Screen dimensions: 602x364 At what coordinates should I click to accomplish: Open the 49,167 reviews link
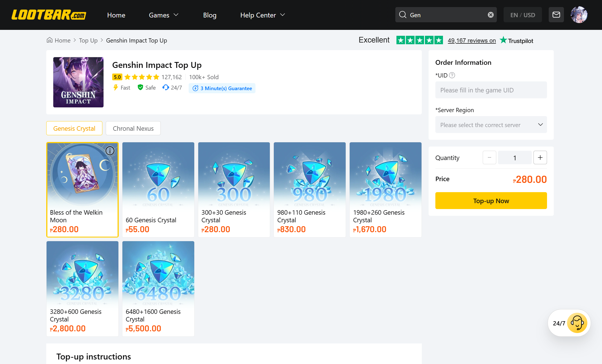[472, 41]
